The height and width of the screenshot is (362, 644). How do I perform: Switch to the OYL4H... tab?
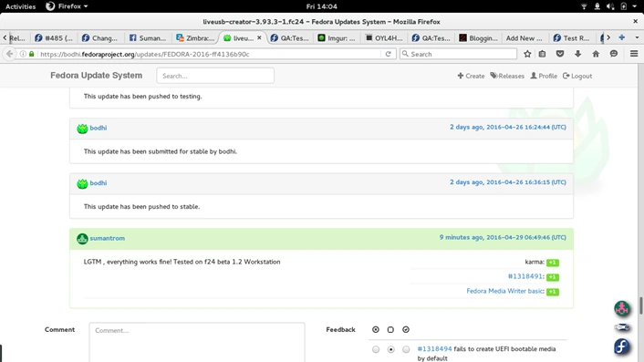pos(384,37)
